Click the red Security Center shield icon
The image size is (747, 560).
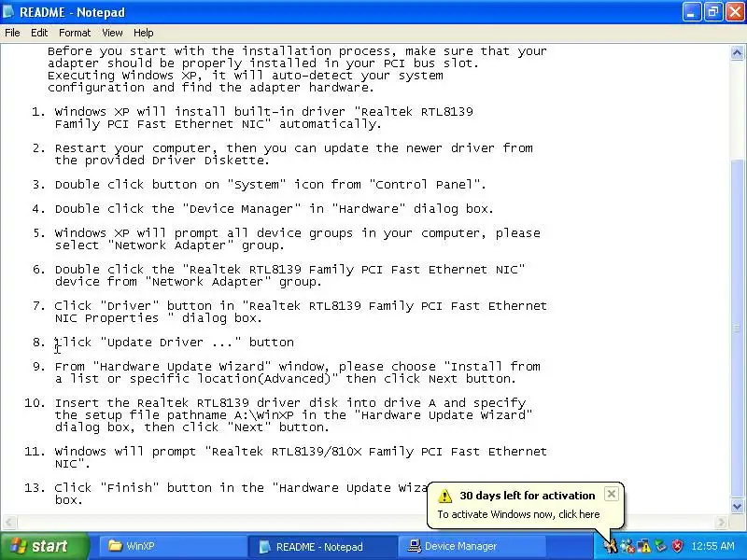click(x=677, y=546)
